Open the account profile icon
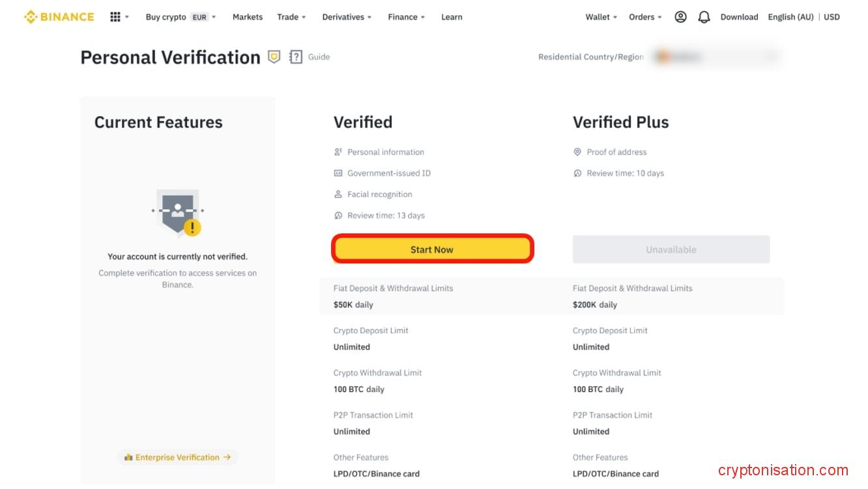868x489 pixels. tap(680, 17)
